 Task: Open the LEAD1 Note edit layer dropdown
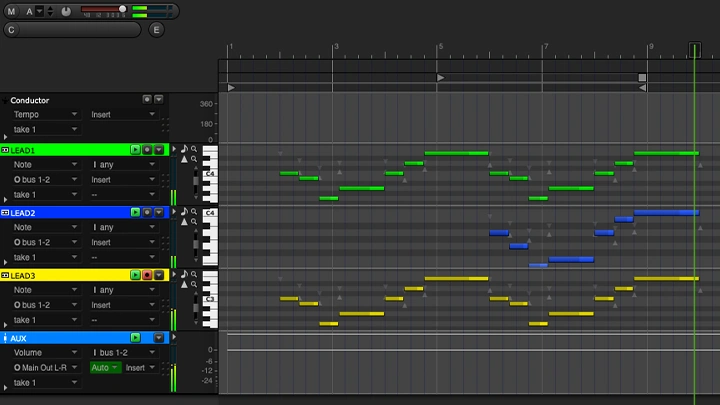pyautogui.click(x=45, y=164)
